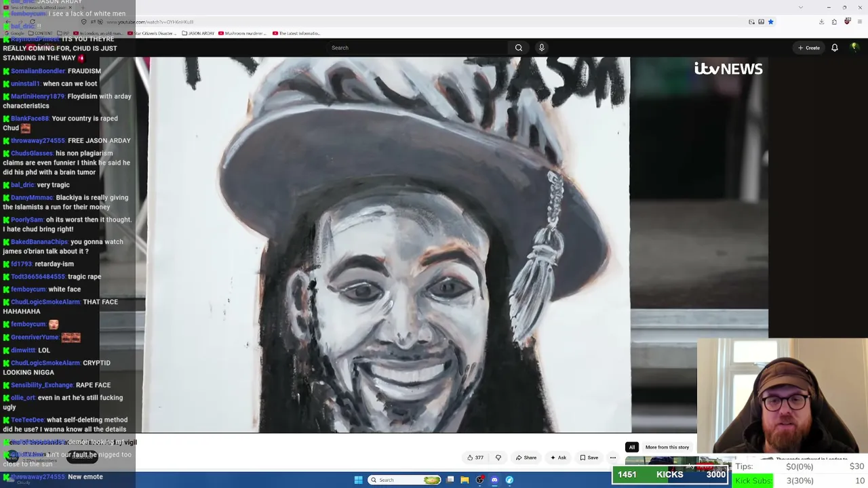Expand the list-all-tabs chevron in the browser
Viewport: 868px width, 488px height.
[800, 7]
